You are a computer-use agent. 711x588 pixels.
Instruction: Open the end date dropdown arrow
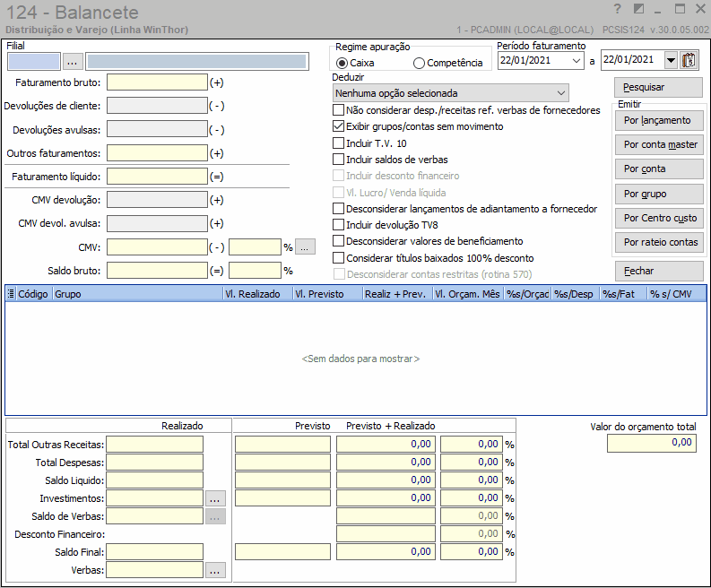tap(671, 60)
